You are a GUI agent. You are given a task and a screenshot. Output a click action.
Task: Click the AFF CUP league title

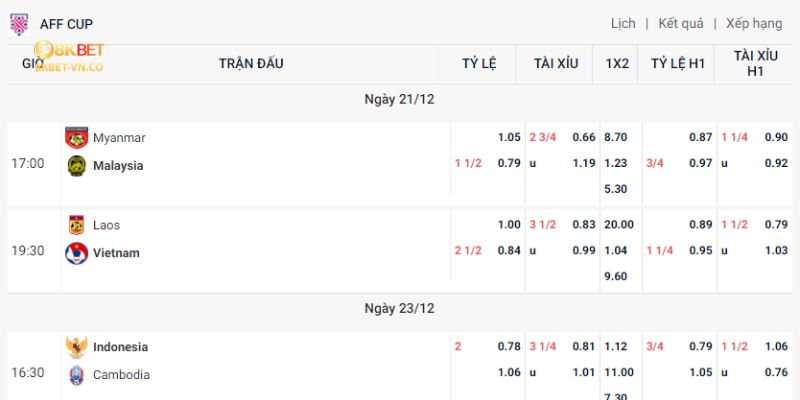coord(67,24)
